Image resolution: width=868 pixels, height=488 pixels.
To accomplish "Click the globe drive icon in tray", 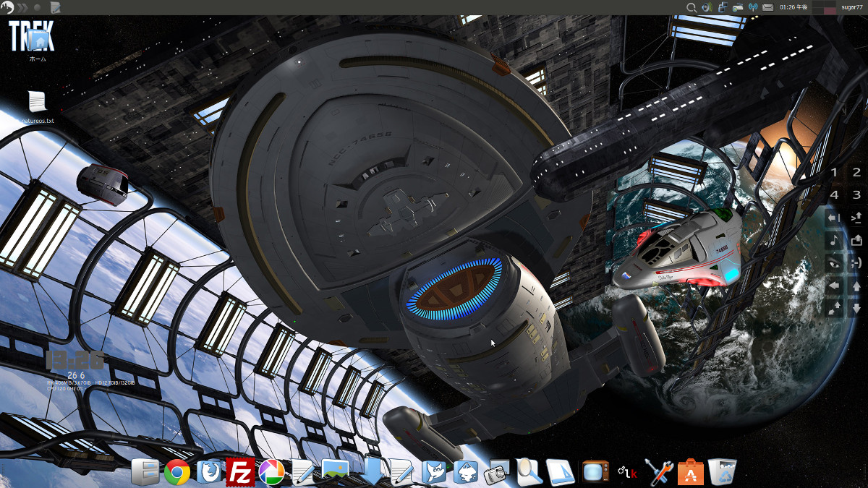I will coord(738,7).
